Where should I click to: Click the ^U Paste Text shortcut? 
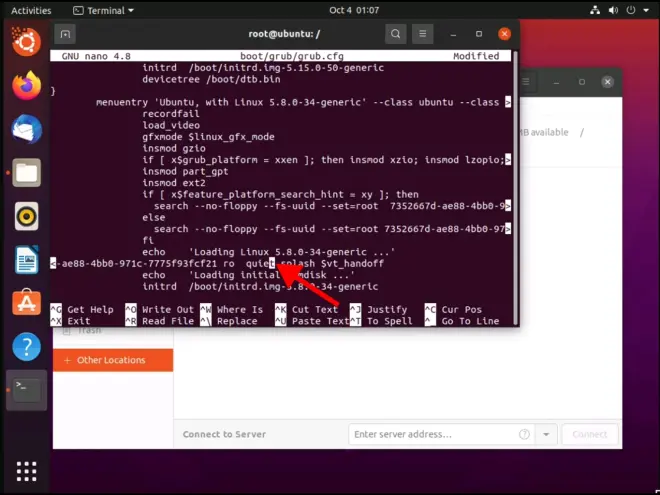coord(312,321)
